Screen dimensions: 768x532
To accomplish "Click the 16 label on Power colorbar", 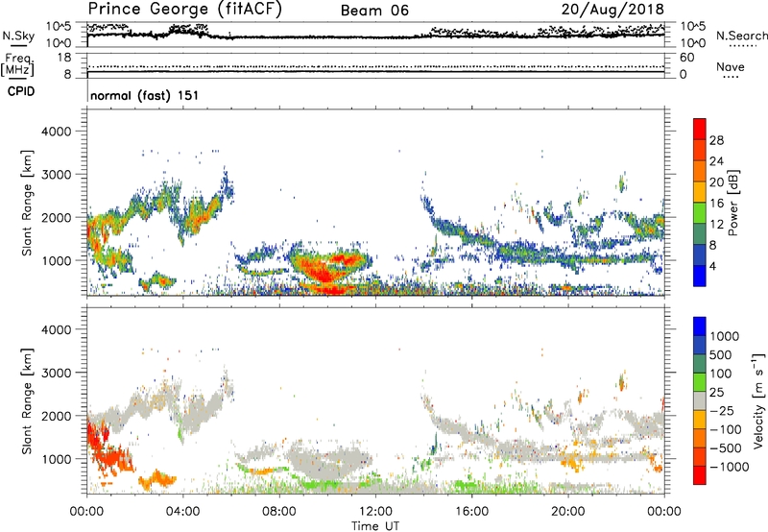I will [x=716, y=204].
